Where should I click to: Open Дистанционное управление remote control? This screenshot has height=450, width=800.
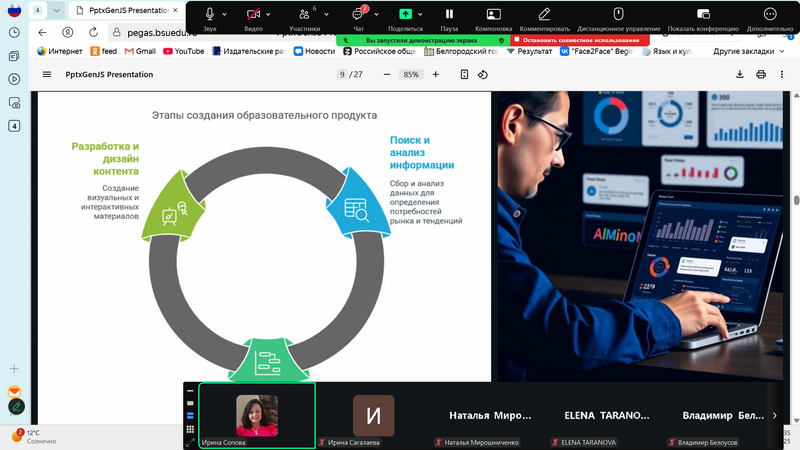tap(618, 14)
